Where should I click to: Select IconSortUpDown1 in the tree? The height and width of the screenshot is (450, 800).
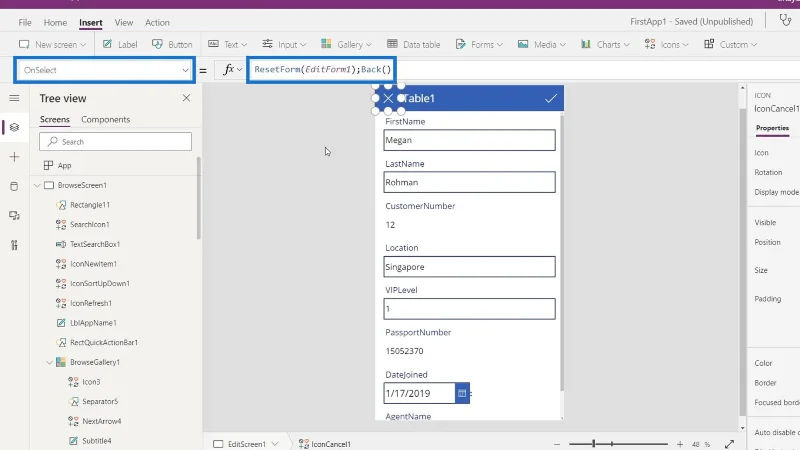(100, 284)
